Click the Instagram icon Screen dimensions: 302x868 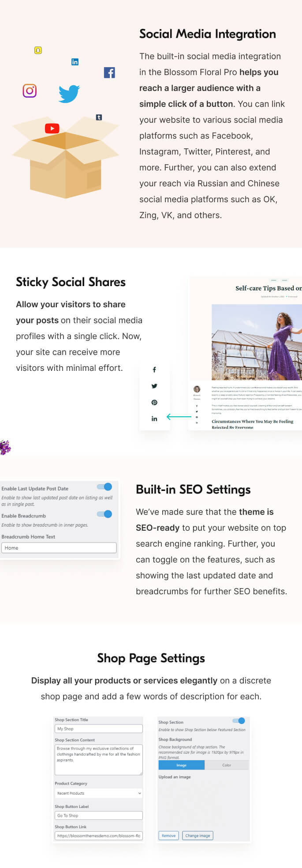point(30,91)
